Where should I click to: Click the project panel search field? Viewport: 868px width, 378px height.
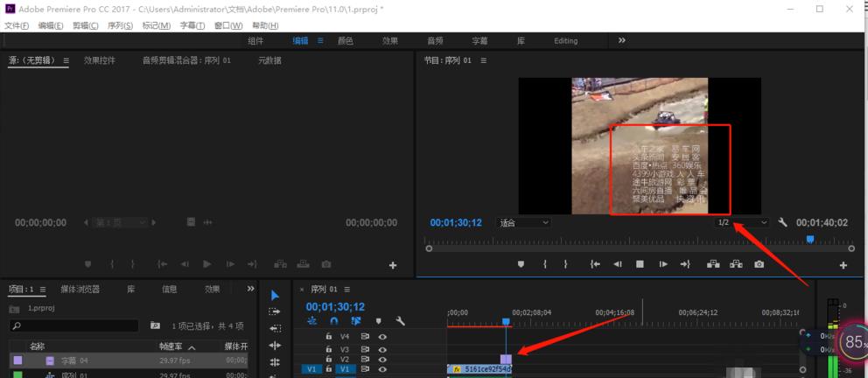[x=74, y=325]
